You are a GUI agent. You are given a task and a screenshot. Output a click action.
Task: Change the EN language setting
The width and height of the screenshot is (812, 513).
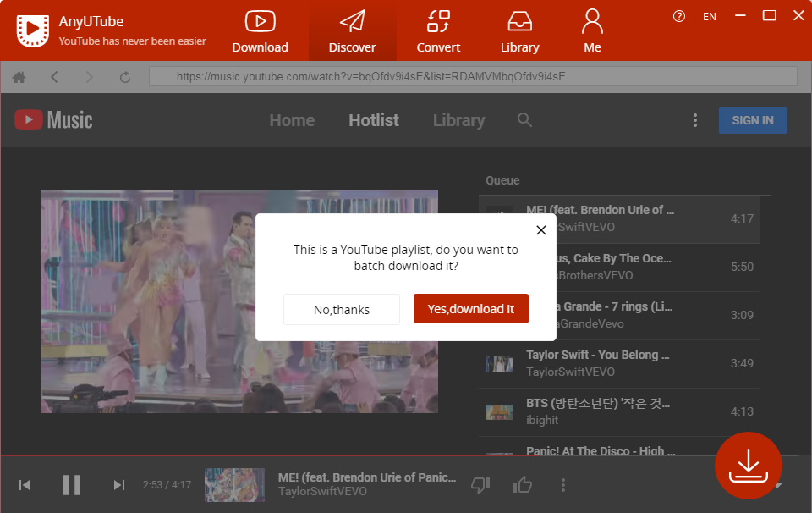coord(710,17)
